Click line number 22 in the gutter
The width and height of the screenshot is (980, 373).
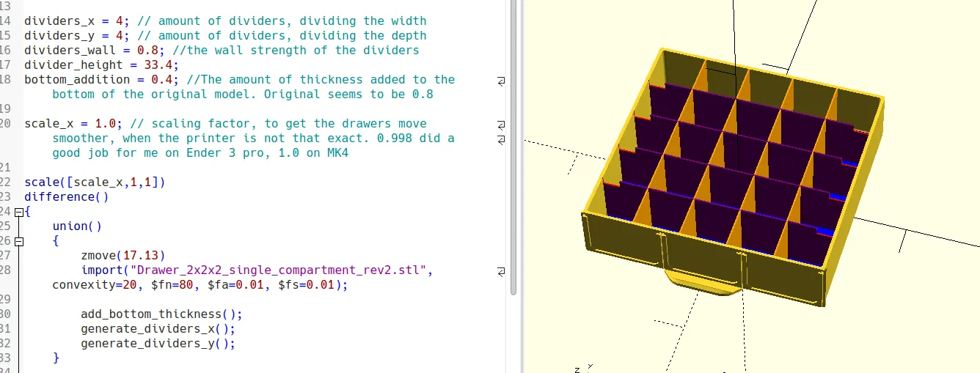(6, 182)
